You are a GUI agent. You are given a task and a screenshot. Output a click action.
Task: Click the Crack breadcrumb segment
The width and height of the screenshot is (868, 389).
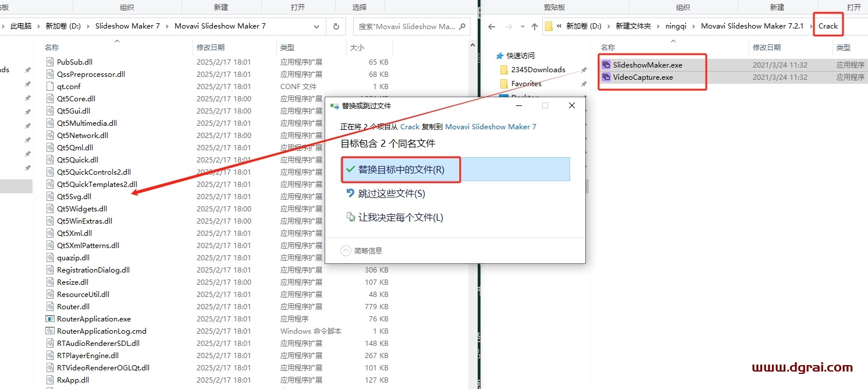click(828, 26)
